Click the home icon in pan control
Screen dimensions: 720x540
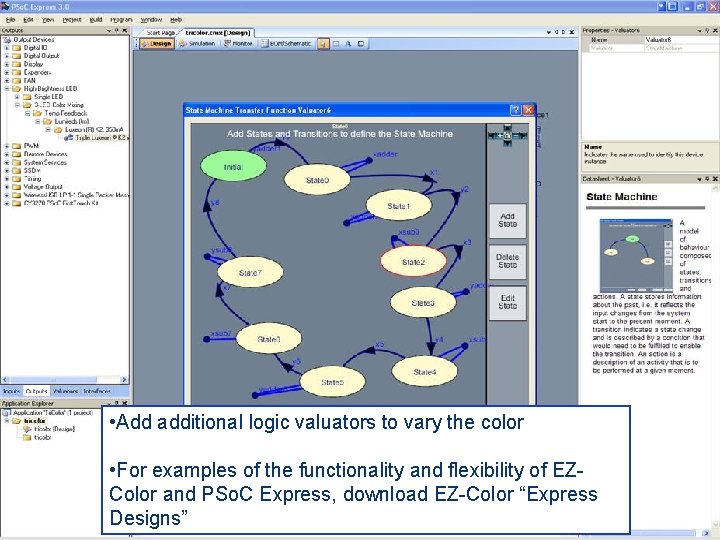pos(507,135)
